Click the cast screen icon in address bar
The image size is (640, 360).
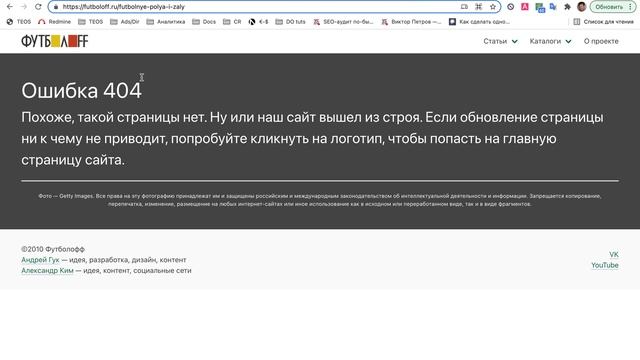464,7
